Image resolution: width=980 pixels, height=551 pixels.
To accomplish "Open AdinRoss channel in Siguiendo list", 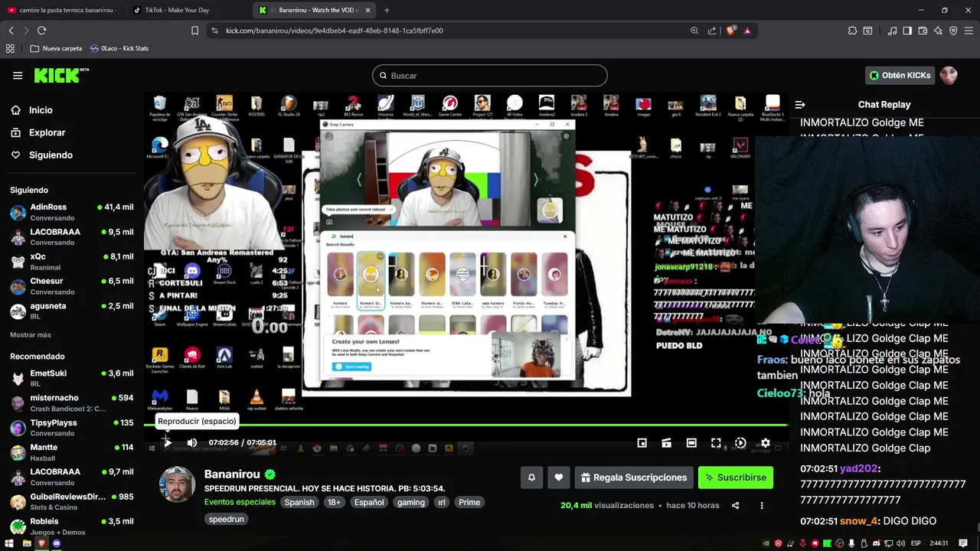I will 72,212.
